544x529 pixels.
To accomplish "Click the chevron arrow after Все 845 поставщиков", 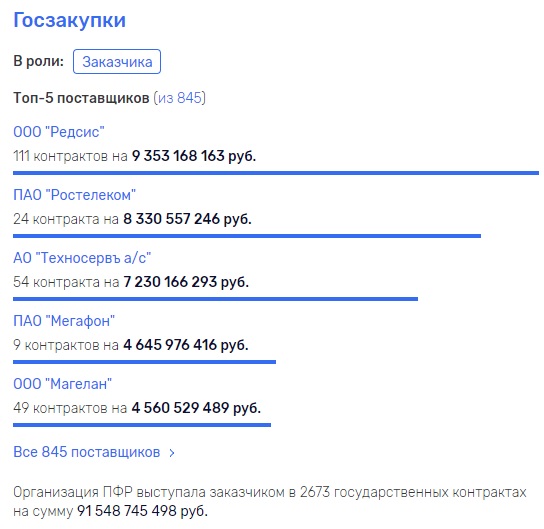I will [x=172, y=453].
